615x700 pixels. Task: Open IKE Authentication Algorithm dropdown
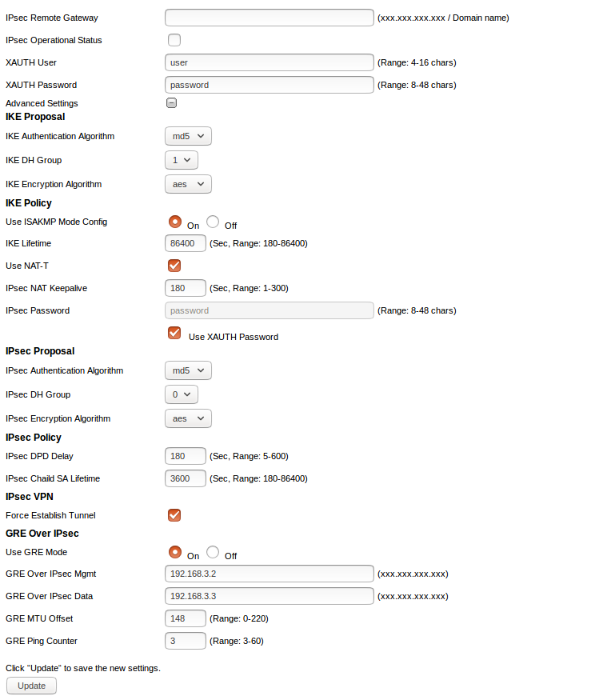[x=188, y=136]
